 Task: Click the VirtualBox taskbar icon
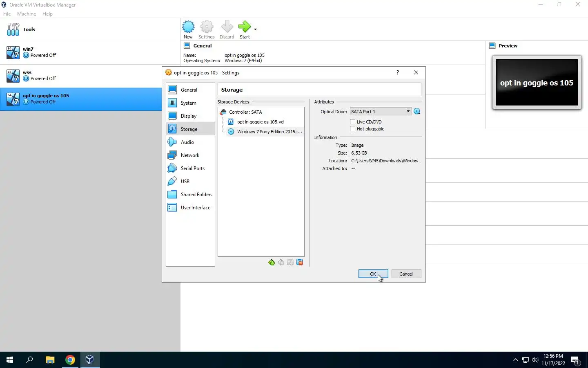coord(90,360)
